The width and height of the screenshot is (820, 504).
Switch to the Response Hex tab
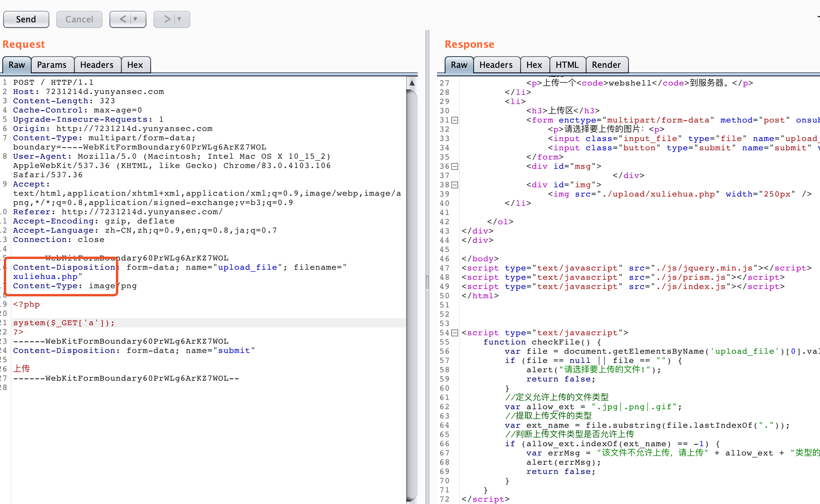534,65
